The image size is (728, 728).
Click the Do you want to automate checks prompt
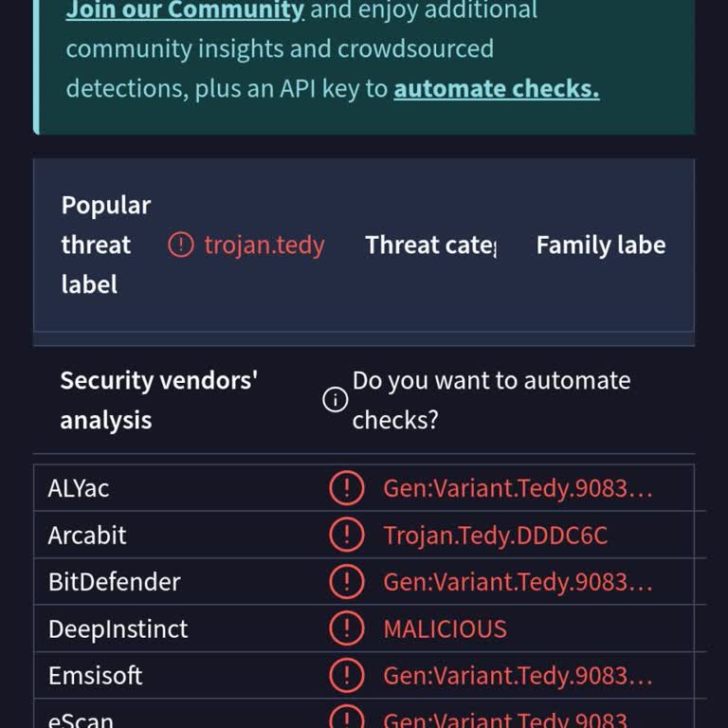pyautogui.click(x=491, y=400)
